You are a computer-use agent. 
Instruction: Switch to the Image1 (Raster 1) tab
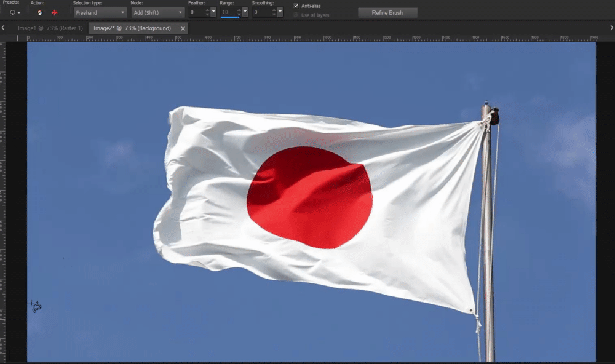50,28
